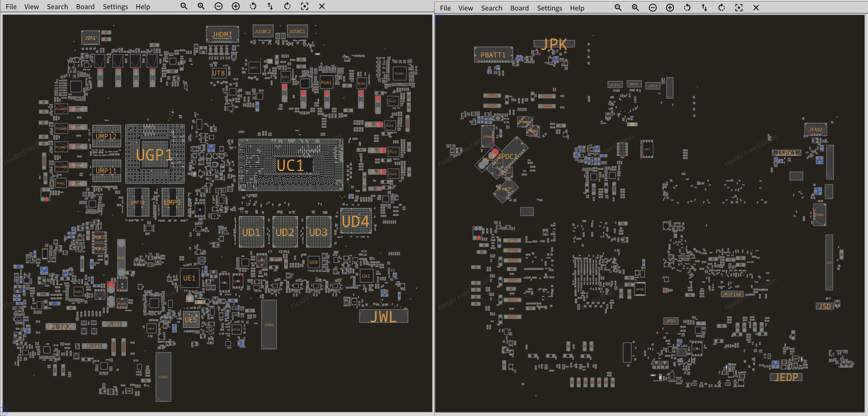
Task: Select the UGP1 GPU component
Action: [154, 154]
